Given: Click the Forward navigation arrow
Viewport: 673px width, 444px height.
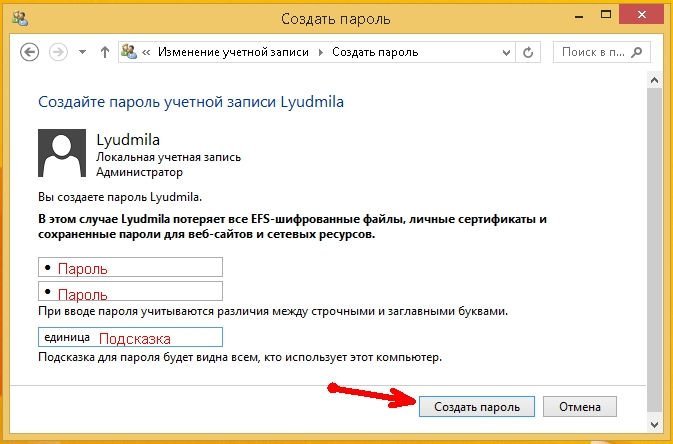Looking at the screenshot, I should (58, 52).
